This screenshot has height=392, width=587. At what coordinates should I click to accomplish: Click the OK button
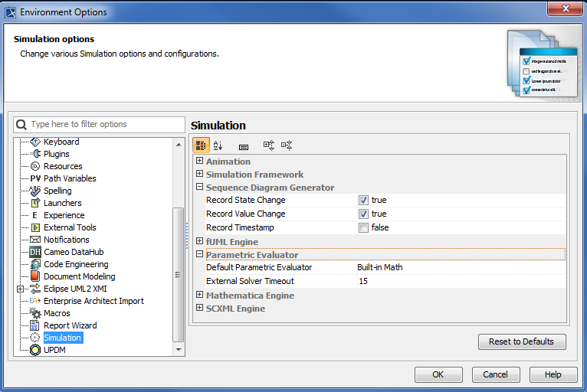438,374
